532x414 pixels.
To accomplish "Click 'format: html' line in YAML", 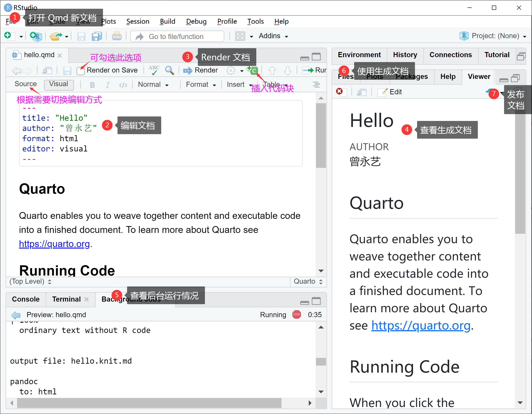I will click(x=50, y=139).
